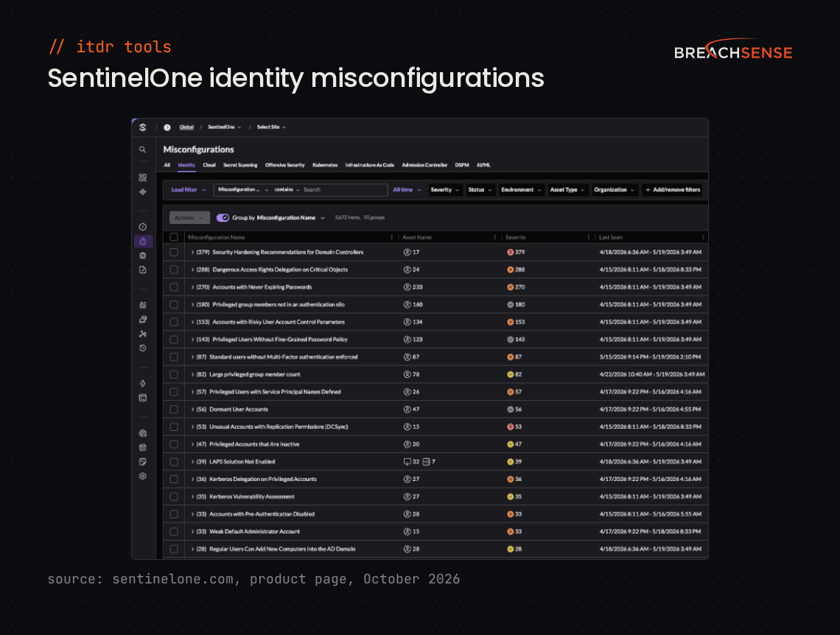Image resolution: width=840 pixels, height=635 pixels.
Task: Open the Purple AI sparkle icon
Action: (142, 192)
